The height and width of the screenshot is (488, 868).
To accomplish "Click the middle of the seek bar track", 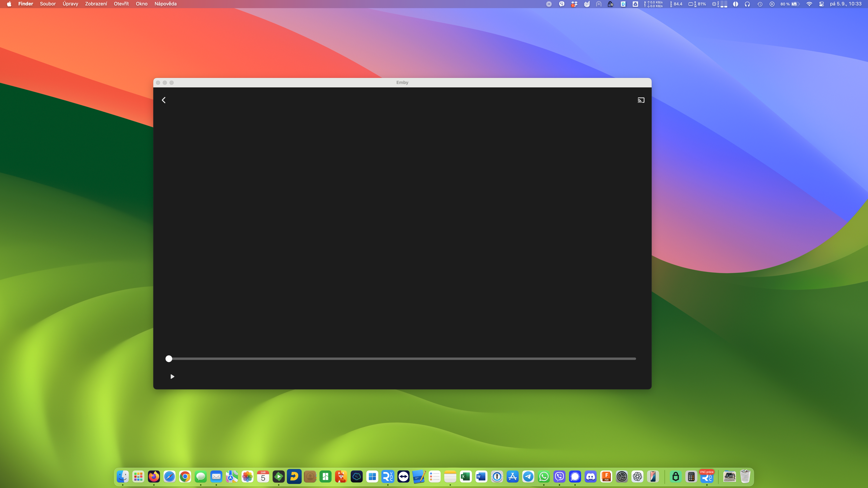I will click(402, 359).
